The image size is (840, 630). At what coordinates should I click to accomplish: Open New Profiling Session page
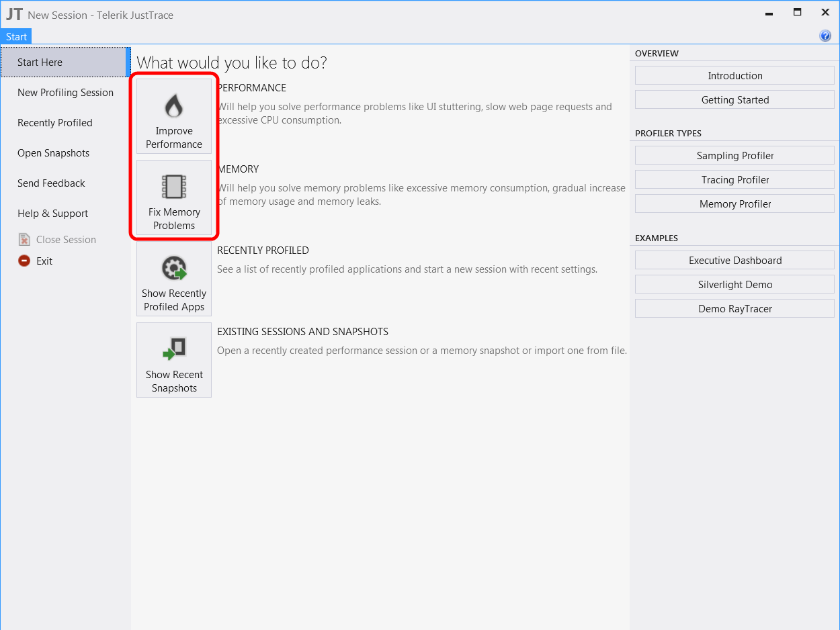pyautogui.click(x=65, y=93)
